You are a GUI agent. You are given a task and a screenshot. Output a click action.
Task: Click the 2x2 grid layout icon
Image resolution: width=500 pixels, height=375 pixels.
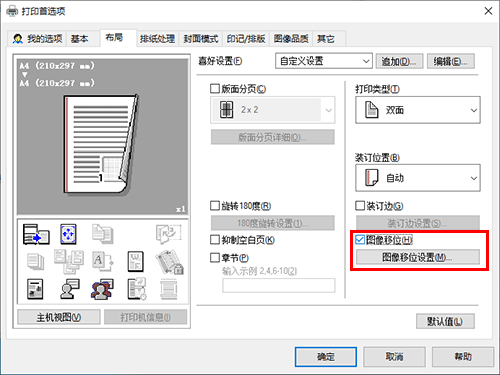pos(226,110)
